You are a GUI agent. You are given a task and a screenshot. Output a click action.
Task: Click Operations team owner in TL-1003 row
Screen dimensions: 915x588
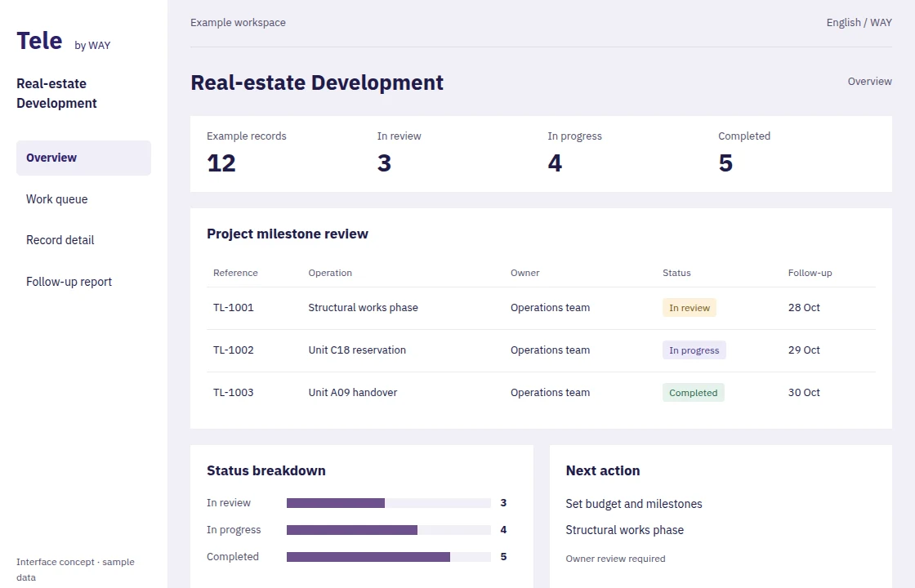[x=551, y=393]
